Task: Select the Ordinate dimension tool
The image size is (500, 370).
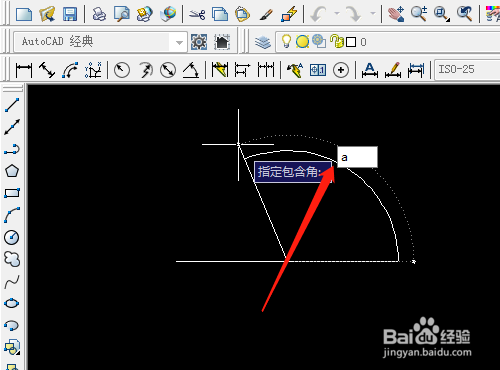Action: tap(93, 70)
